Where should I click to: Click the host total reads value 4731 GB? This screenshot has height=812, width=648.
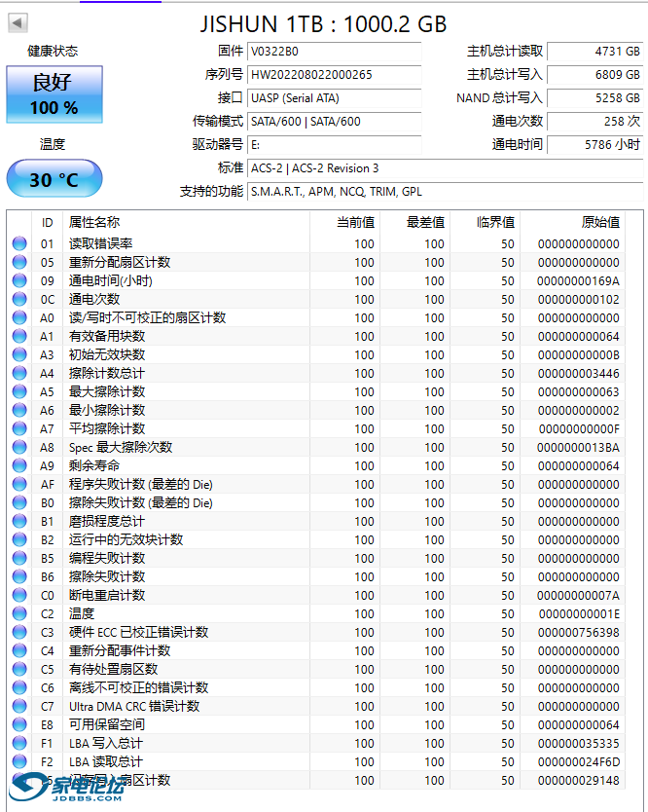(x=595, y=52)
